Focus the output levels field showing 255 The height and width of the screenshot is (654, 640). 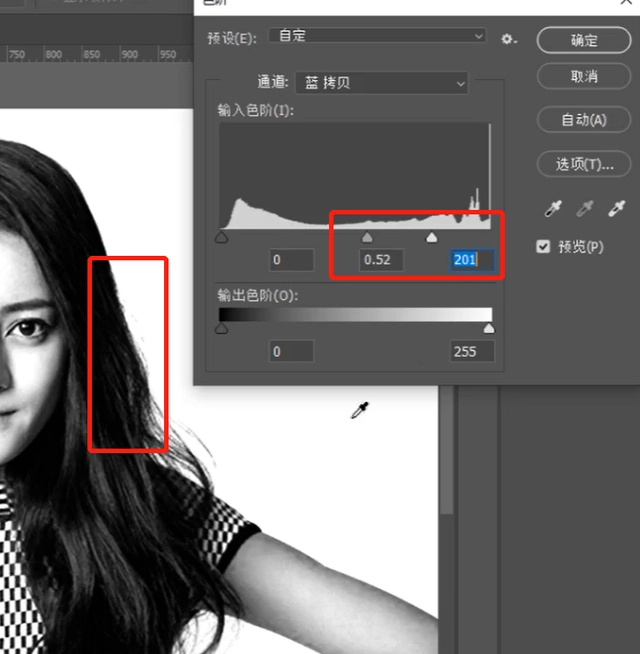472,351
